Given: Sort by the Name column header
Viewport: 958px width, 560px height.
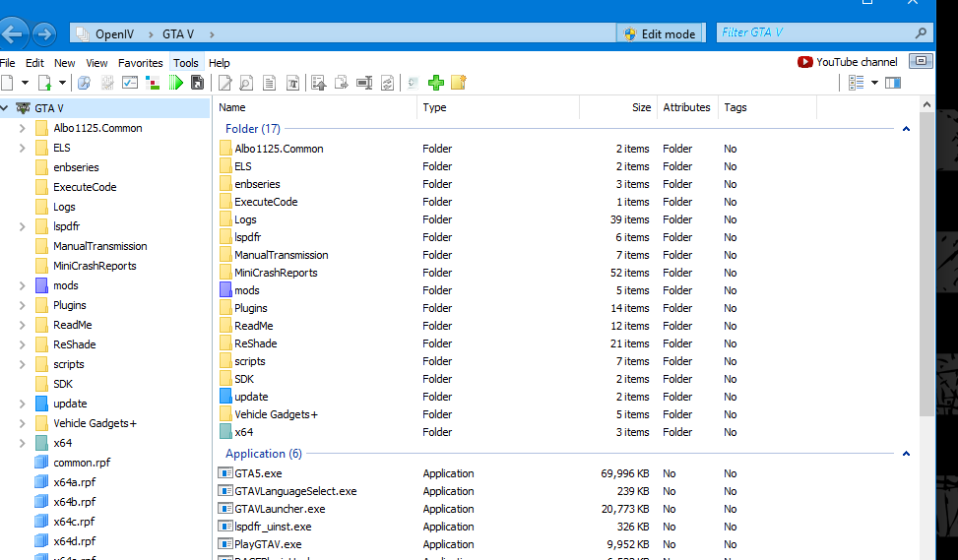Looking at the screenshot, I should click(315, 107).
